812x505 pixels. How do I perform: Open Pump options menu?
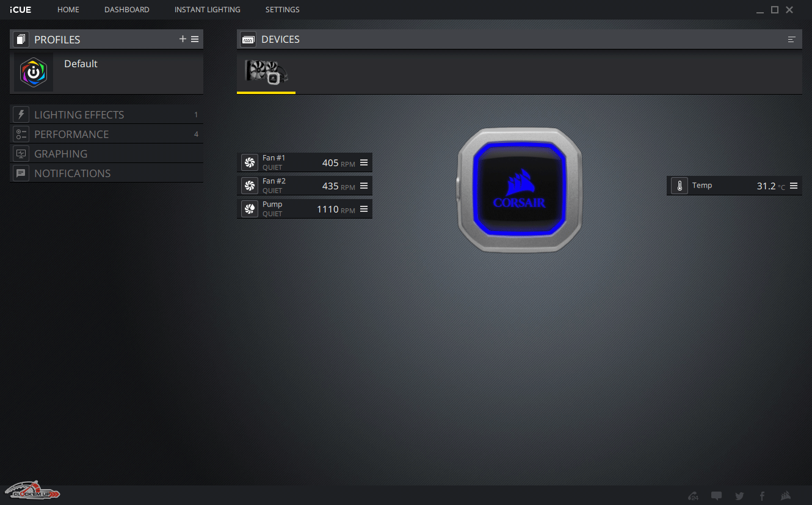pyautogui.click(x=364, y=209)
